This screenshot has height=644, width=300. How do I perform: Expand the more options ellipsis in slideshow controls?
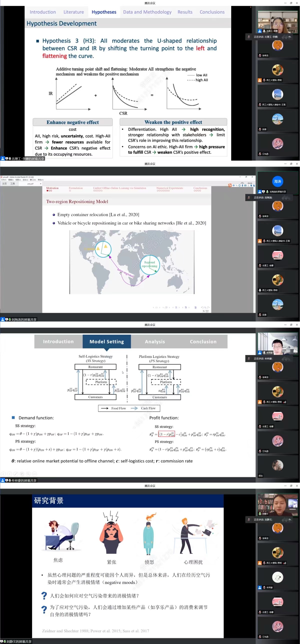[34, 474]
